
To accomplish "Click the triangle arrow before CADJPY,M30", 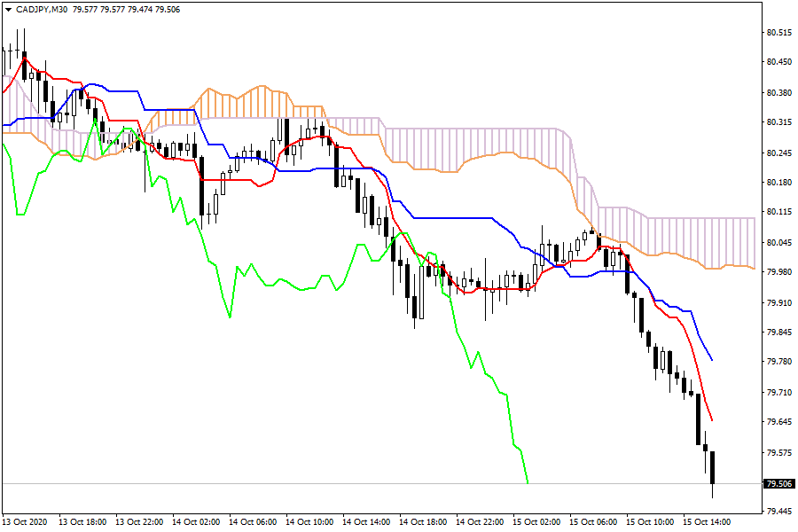I will [8, 9].
